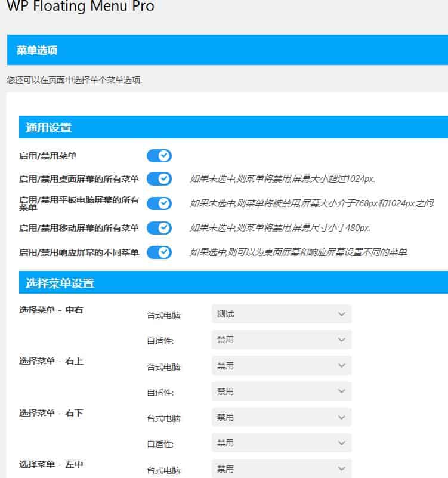Image resolution: width=448 pixels, height=478 pixels.
Task: Click the WP Floating Menu Pro title
Action: point(81,6)
